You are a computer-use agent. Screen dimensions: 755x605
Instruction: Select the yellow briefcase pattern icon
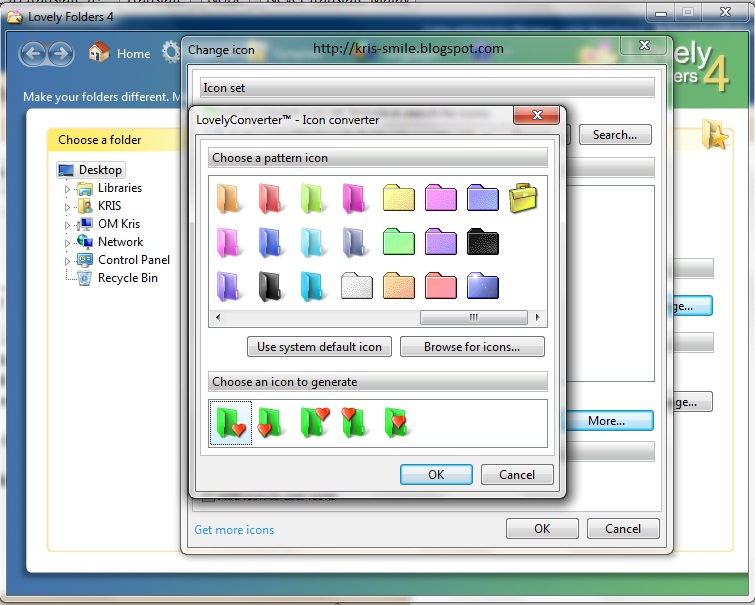point(523,198)
